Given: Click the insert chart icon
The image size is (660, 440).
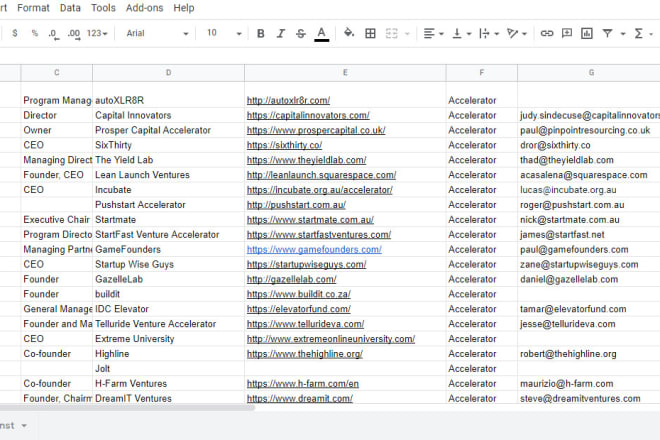Looking at the screenshot, I should tap(587, 33).
